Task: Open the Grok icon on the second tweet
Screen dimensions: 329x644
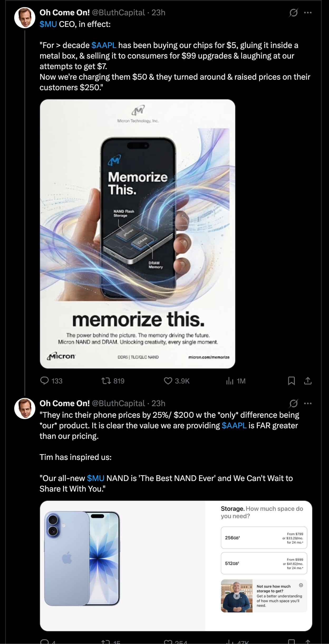Action: click(x=293, y=403)
